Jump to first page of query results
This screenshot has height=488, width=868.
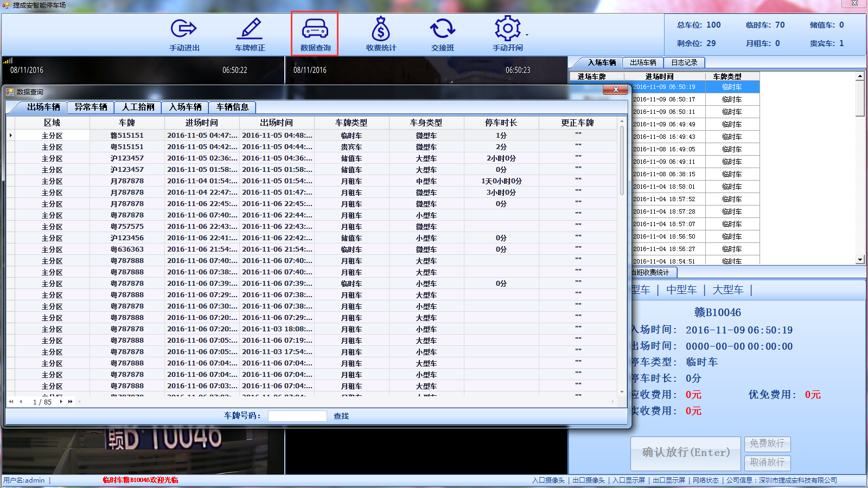point(11,402)
